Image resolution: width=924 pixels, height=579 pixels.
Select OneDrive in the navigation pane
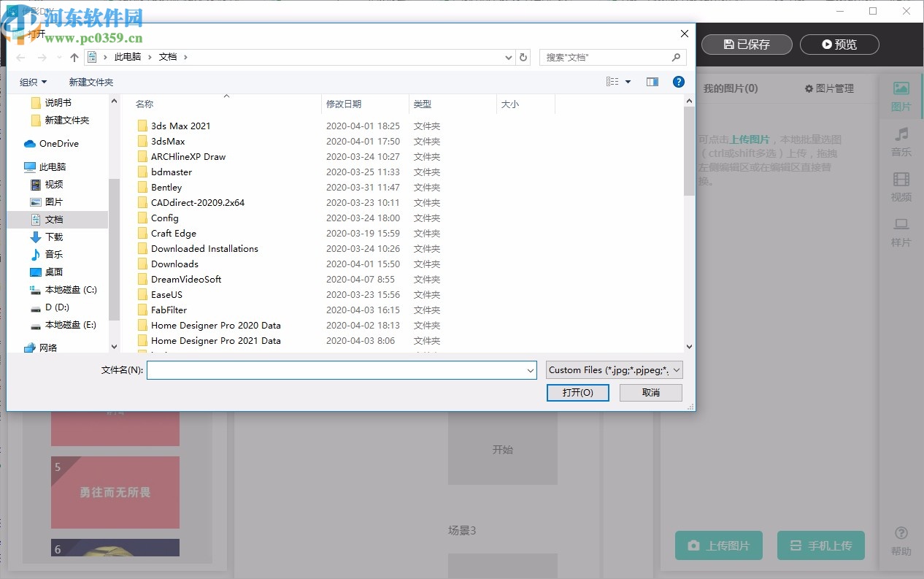[58, 144]
